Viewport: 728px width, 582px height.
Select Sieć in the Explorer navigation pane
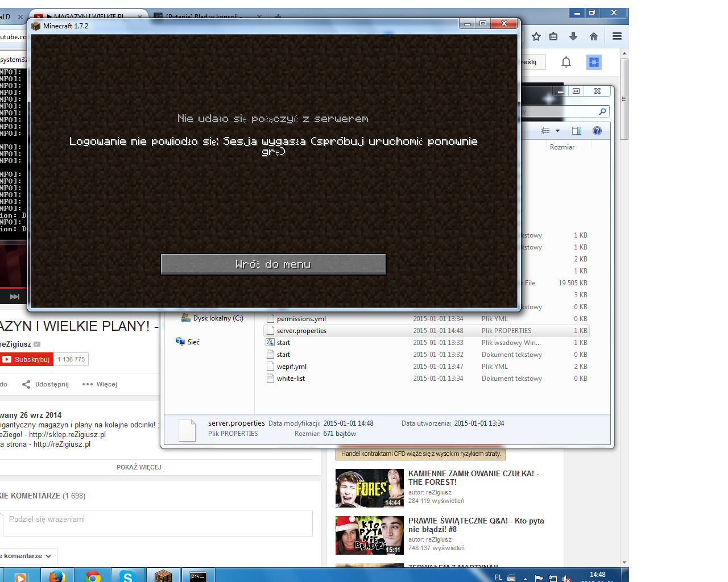coord(188,342)
